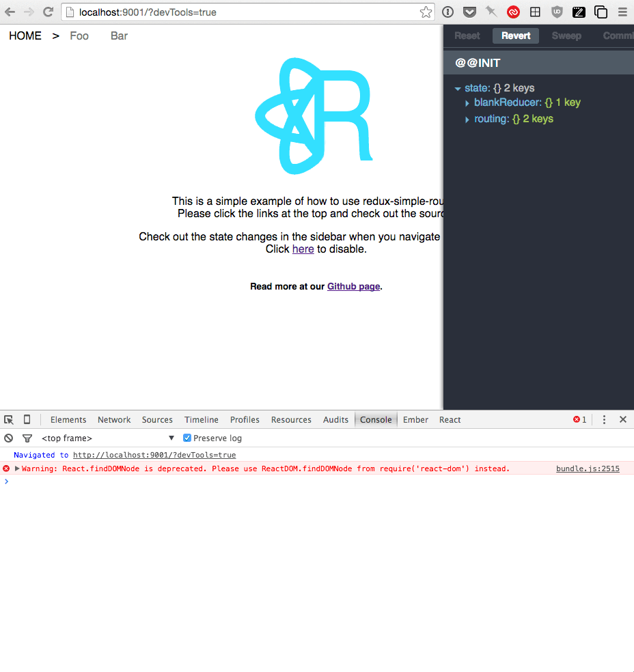Click the pin extension icon

[491, 12]
